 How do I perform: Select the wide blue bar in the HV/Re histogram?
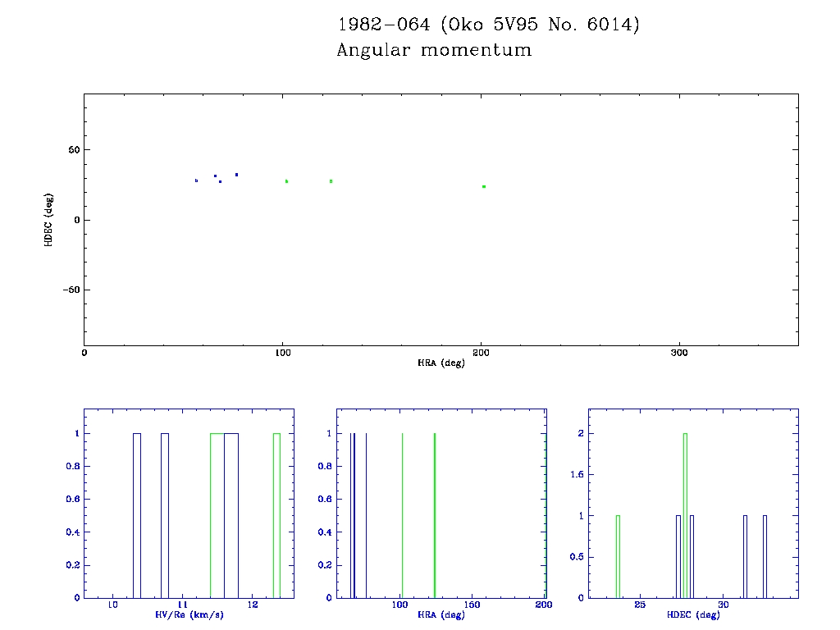pos(231,515)
